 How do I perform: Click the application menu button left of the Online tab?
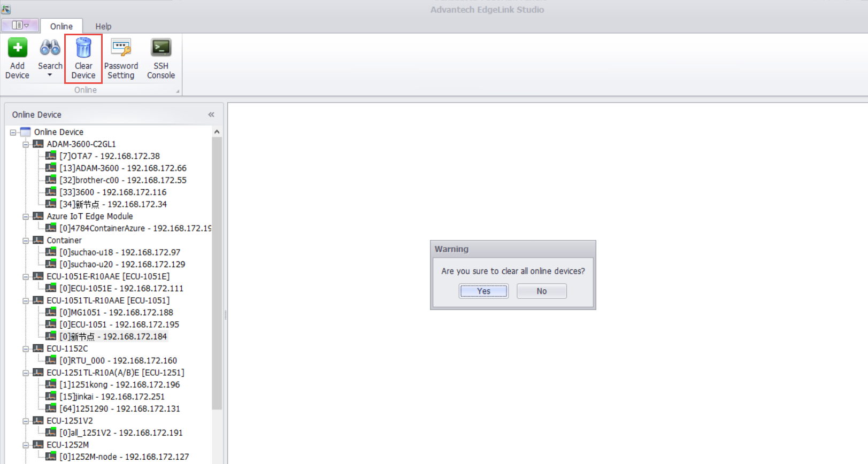click(x=20, y=25)
